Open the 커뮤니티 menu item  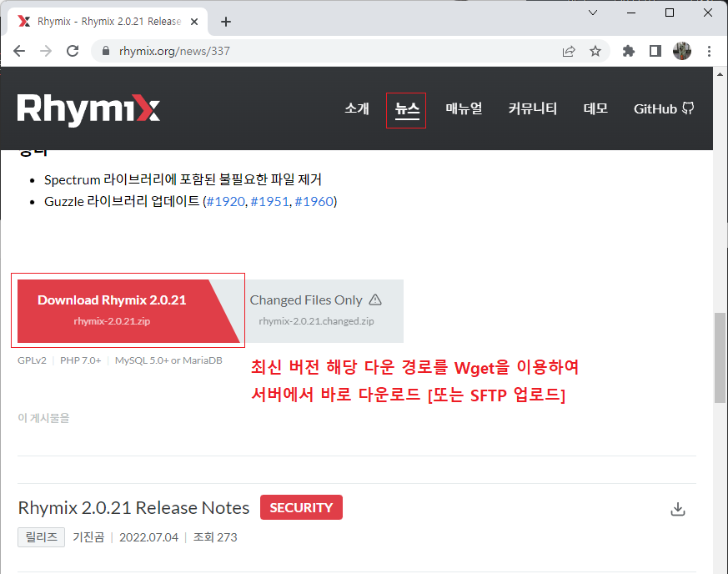click(x=533, y=108)
